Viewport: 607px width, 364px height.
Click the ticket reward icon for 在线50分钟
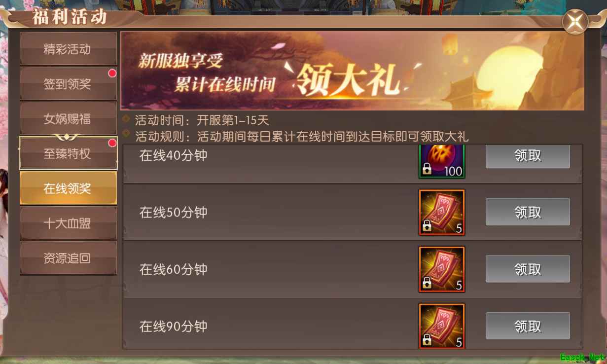[442, 212]
